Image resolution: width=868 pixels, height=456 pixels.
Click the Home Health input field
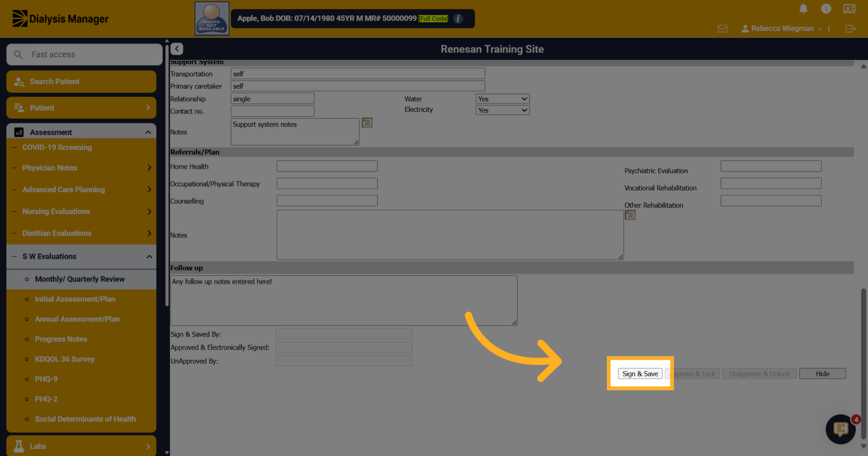[327, 166]
